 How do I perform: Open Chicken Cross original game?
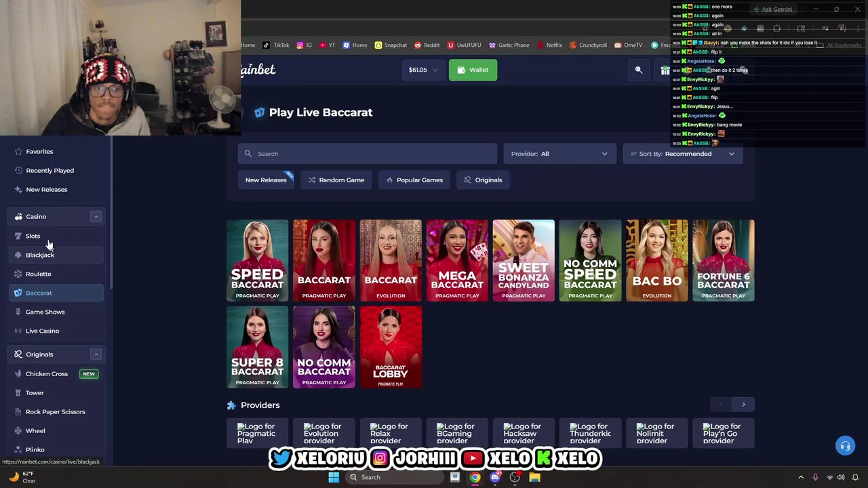pos(57,373)
